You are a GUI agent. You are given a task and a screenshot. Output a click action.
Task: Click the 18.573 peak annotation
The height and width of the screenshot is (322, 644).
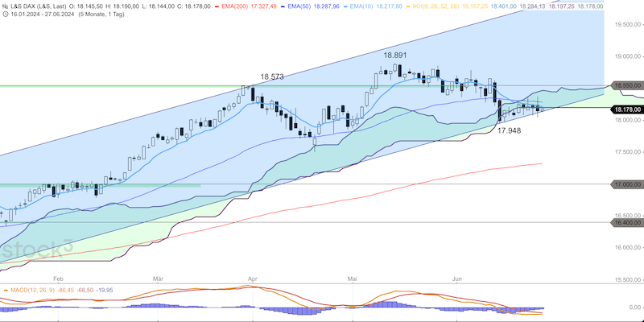272,76
